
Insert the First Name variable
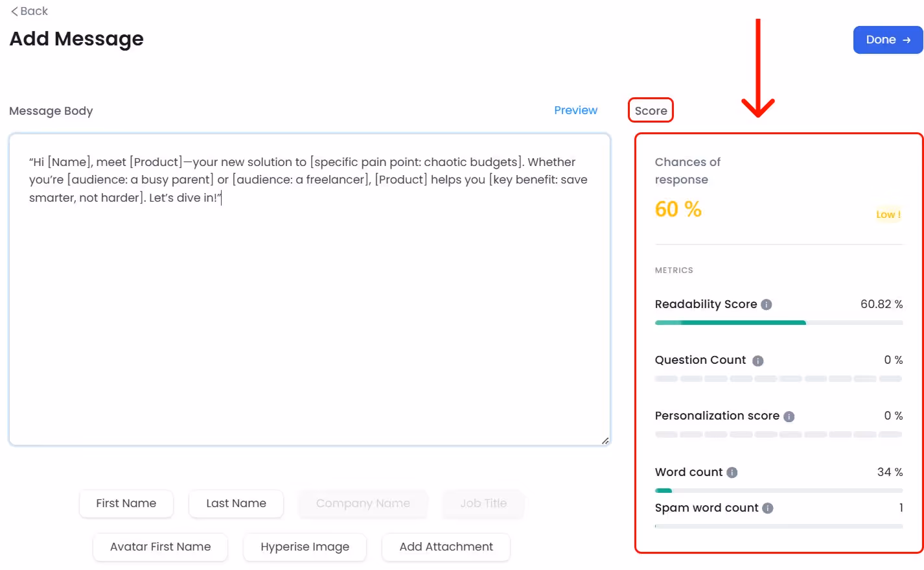coord(126,503)
